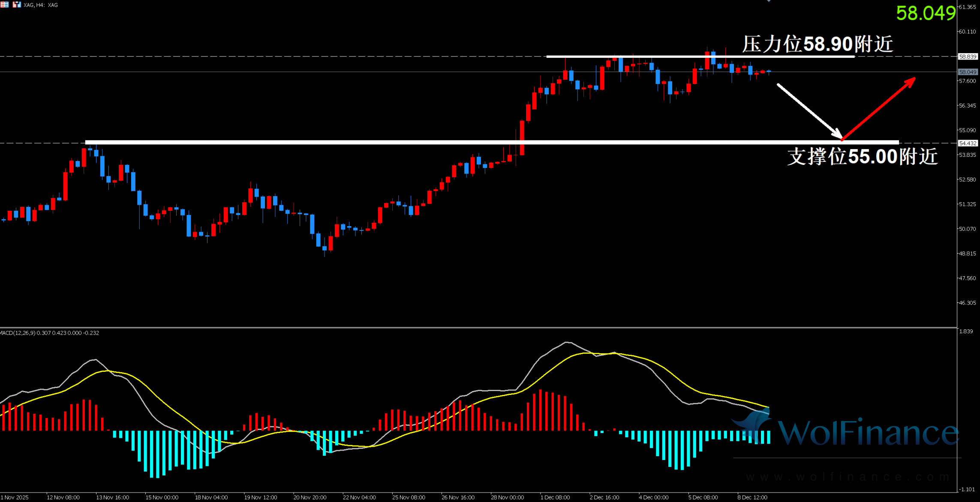The image size is (980, 502).
Task: Click the large green 58.049 price display
Action: (926, 13)
